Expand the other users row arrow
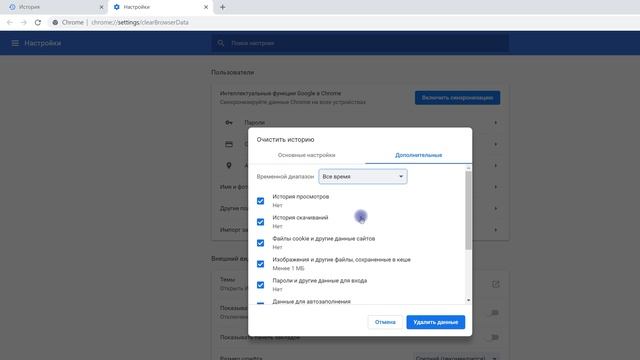 pyautogui.click(x=496, y=208)
